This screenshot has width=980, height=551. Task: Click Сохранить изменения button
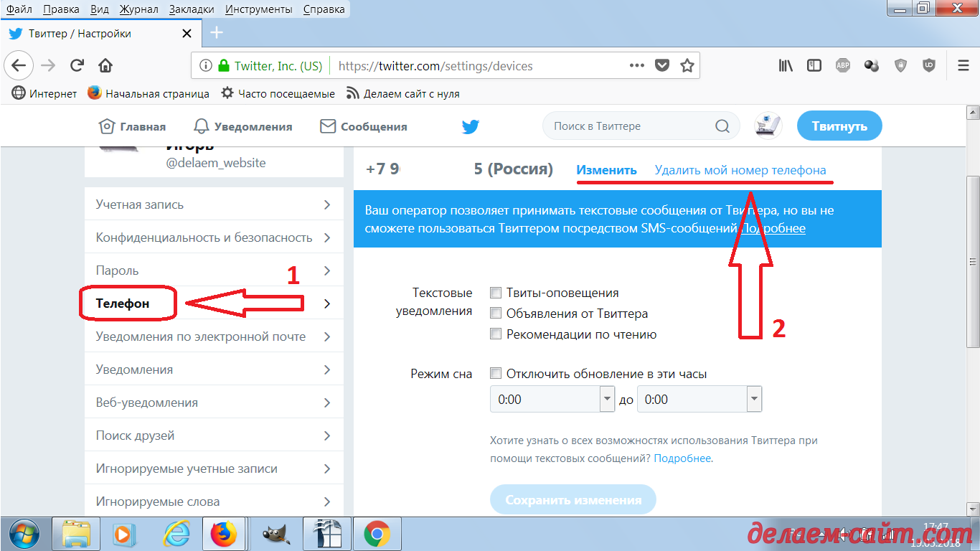pyautogui.click(x=573, y=500)
